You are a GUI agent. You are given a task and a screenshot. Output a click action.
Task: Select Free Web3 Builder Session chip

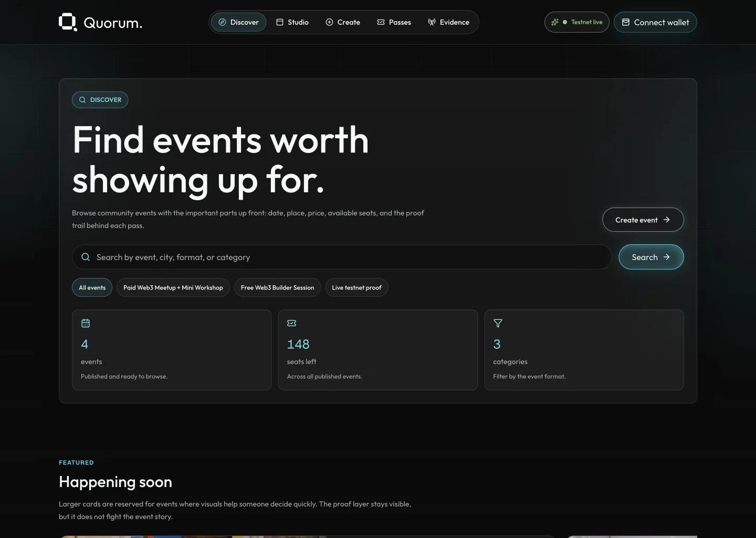tap(277, 287)
